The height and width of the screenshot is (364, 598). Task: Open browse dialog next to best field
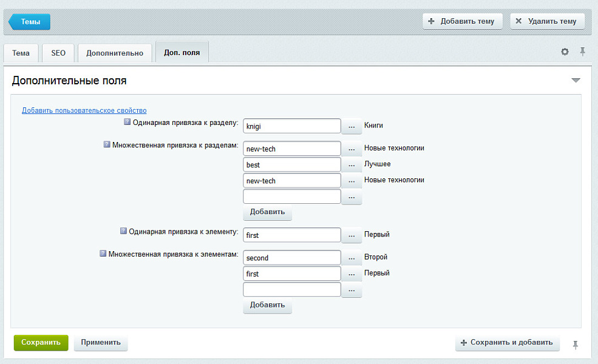(x=352, y=165)
